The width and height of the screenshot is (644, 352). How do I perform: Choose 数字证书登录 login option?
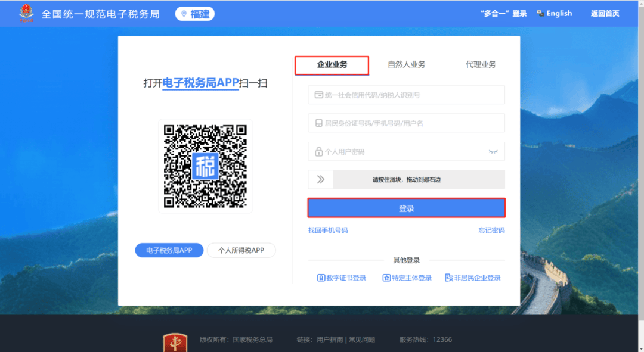coord(341,278)
